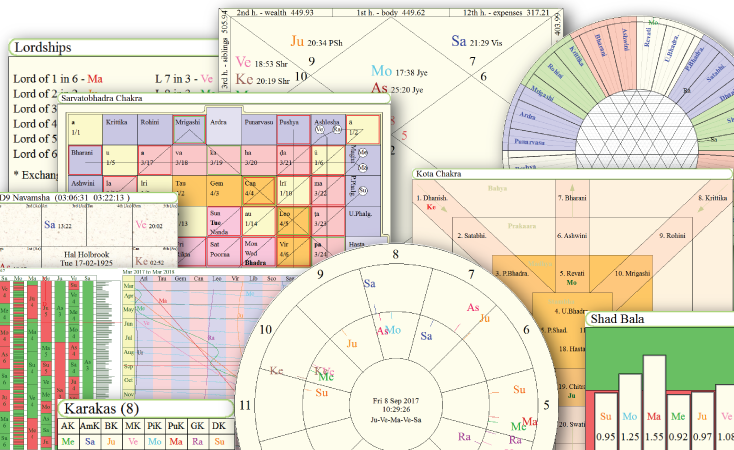The image size is (734, 450).
Task: Click the Karakas (8) panel title
Action: coord(102,409)
